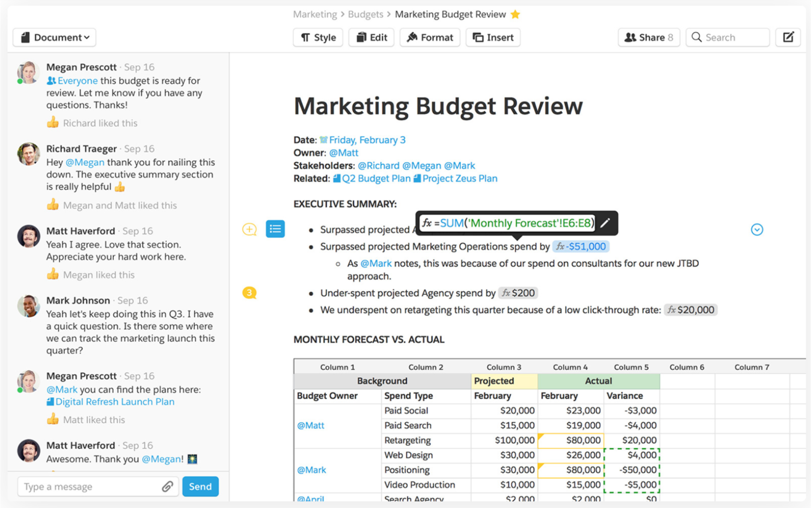Screen dimensions: 812x508
Task: Click thumbs up on Megan's first message
Action: (x=53, y=123)
